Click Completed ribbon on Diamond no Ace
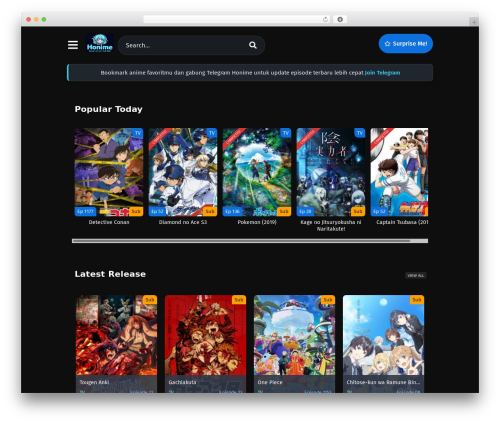 (159, 138)
